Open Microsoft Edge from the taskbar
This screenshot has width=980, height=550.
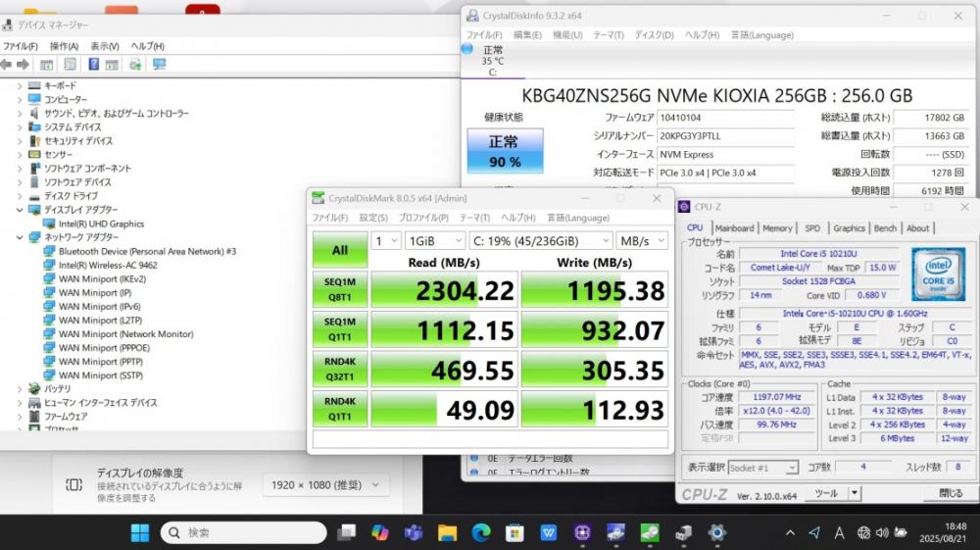click(480, 532)
